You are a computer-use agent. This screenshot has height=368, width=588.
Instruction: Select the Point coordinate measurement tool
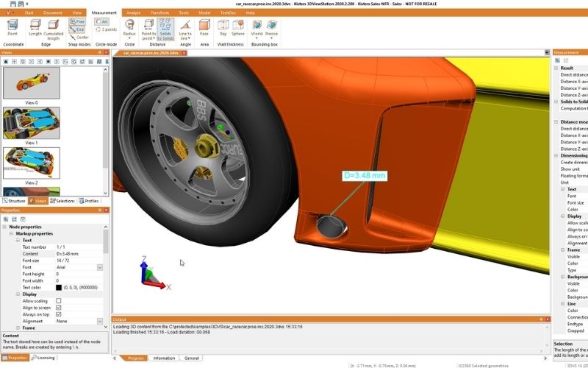(12, 28)
